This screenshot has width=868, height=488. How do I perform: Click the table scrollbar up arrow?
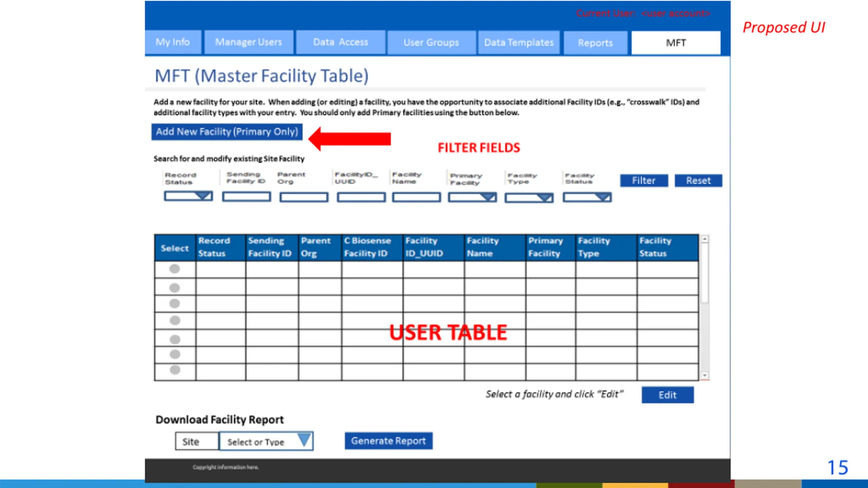pyautogui.click(x=705, y=239)
